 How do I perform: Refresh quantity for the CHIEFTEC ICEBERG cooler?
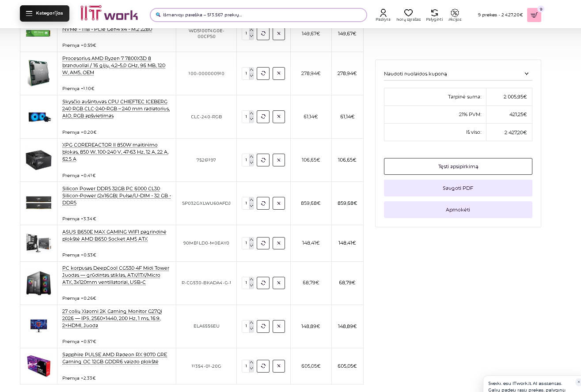263,117
